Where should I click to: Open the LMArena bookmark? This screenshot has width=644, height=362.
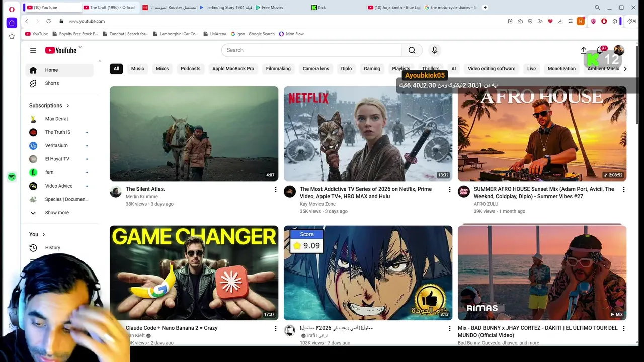click(215, 34)
